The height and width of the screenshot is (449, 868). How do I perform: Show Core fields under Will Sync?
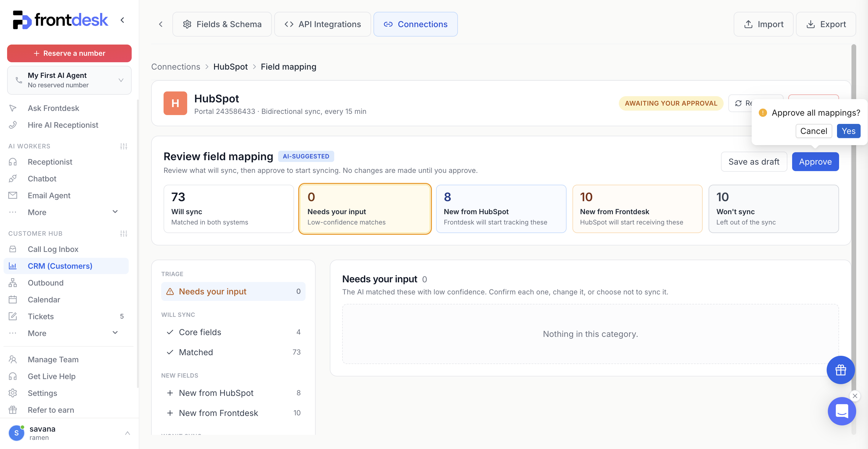click(233, 332)
